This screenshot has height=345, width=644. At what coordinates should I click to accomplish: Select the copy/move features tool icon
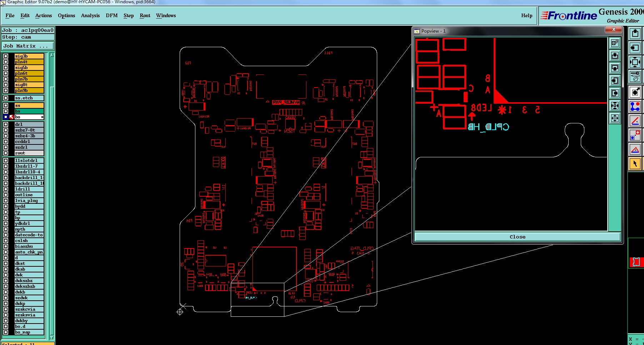635,135
